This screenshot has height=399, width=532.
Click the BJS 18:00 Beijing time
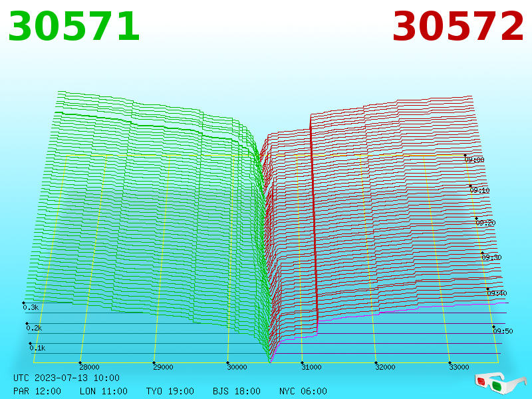(237, 391)
